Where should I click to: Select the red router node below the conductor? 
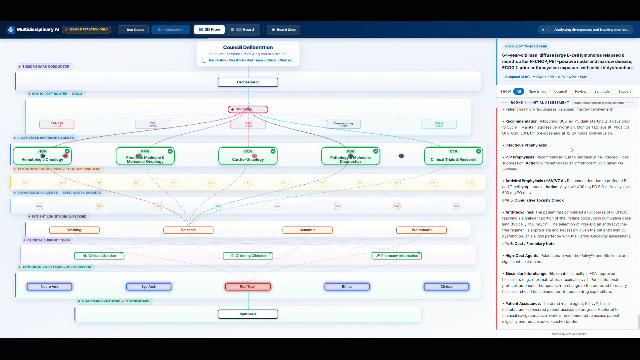tap(248, 109)
